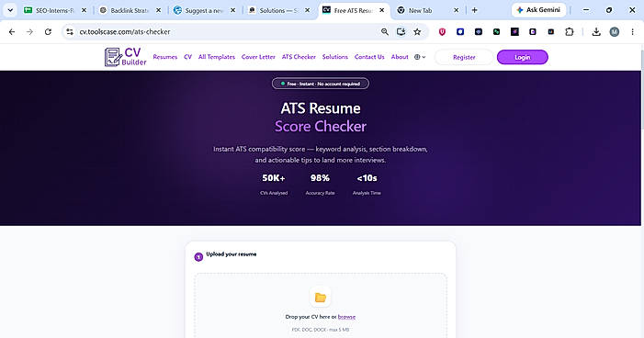Image resolution: width=644 pixels, height=338 pixels.
Task: Click the Upload your resume heading
Action: pos(232,254)
